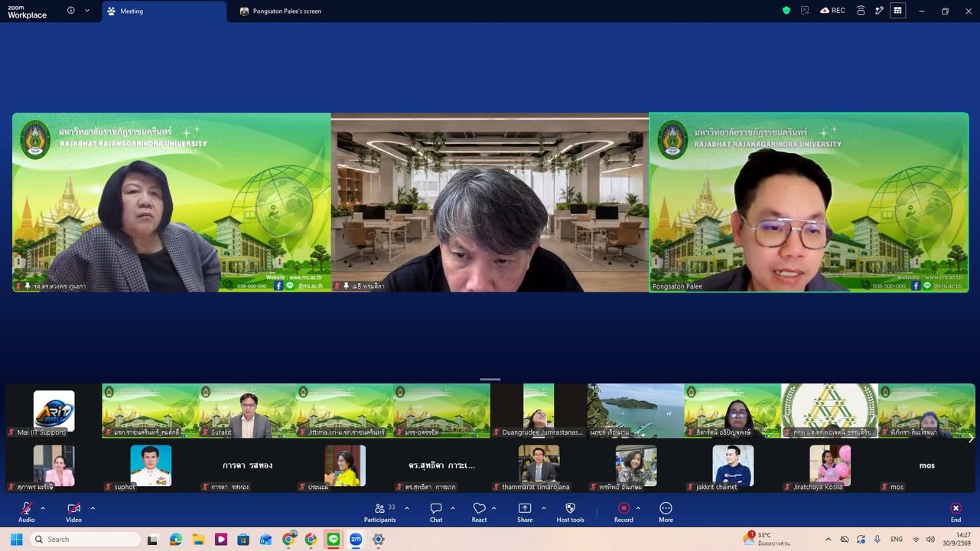980x551 pixels.
Task: Open Microsoft Store from taskbar
Action: [243, 540]
